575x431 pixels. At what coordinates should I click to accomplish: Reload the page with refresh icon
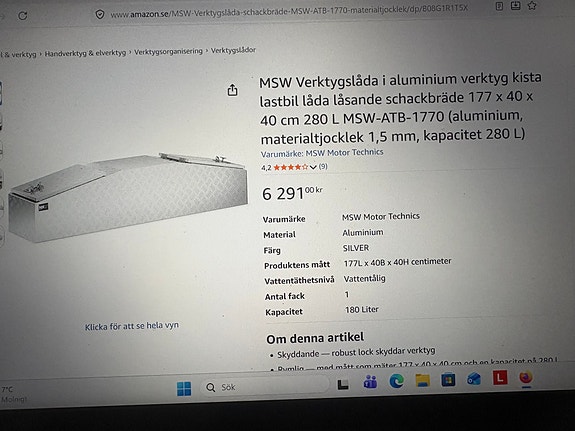23,15
